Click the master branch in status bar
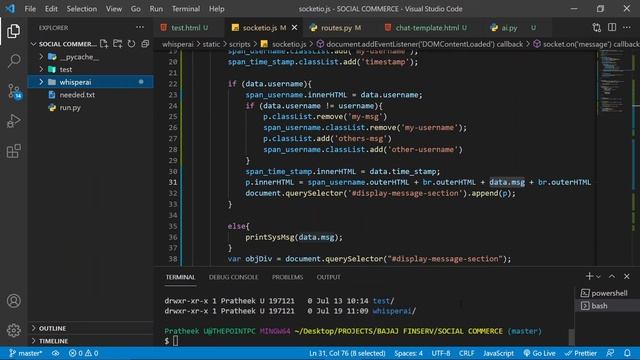Viewport: 640px width, 360px height. click(25, 353)
